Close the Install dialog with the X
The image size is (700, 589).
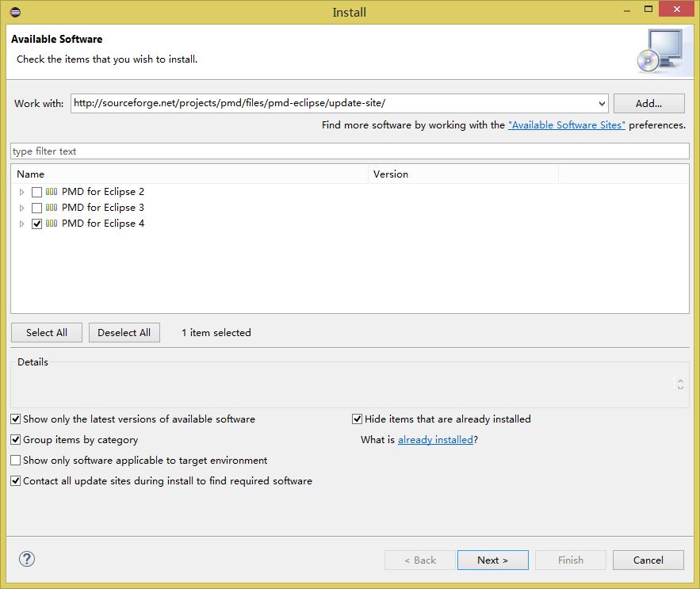pos(676,9)
